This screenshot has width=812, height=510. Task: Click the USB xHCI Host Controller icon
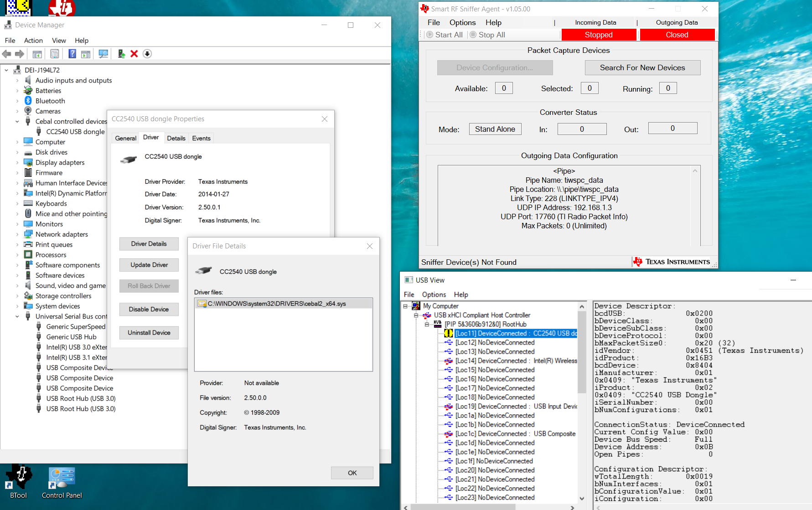click(427, 315)
